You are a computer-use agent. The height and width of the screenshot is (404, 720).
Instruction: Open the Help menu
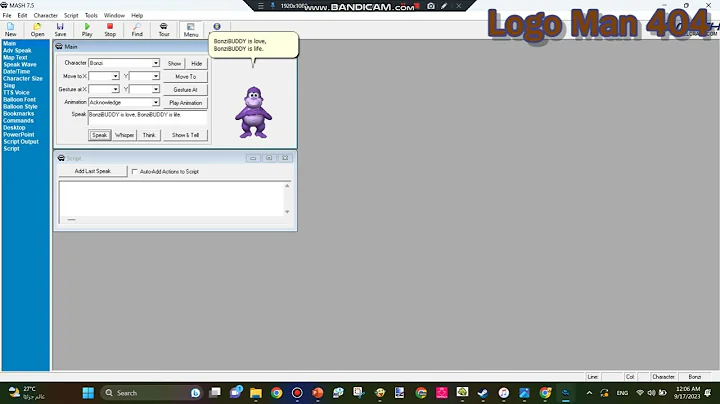coord(137,15)
